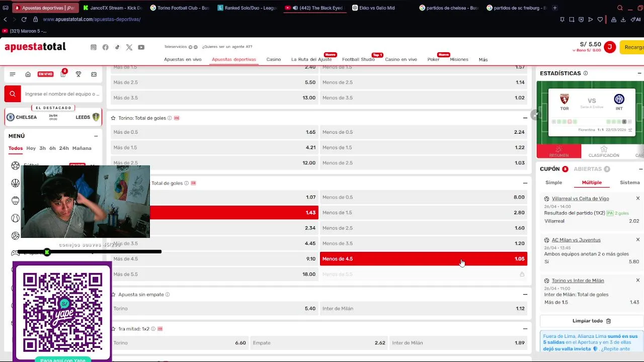Collapse the Estadísticas panel
644x362 pixels.
coord(639,73)
